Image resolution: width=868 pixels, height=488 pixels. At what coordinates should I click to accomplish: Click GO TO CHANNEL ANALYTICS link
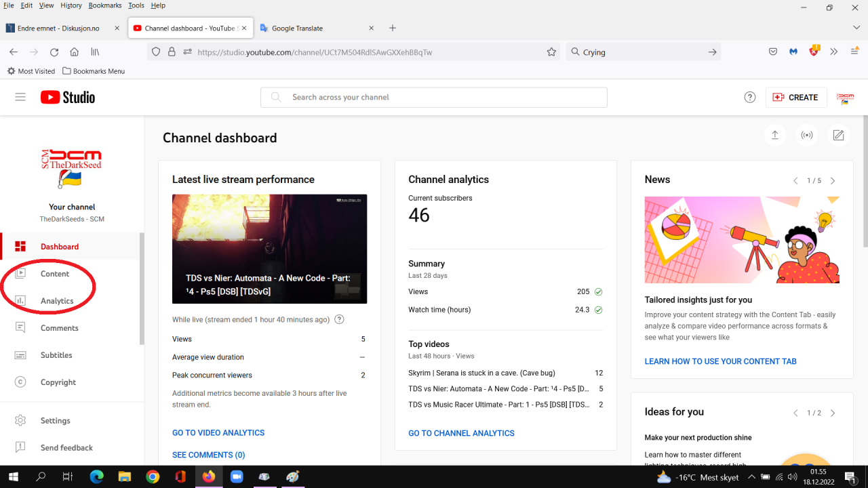(461, 433)
